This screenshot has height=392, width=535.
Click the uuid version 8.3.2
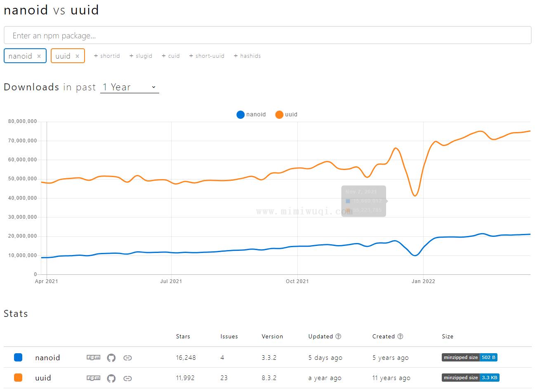coord(269,378)
